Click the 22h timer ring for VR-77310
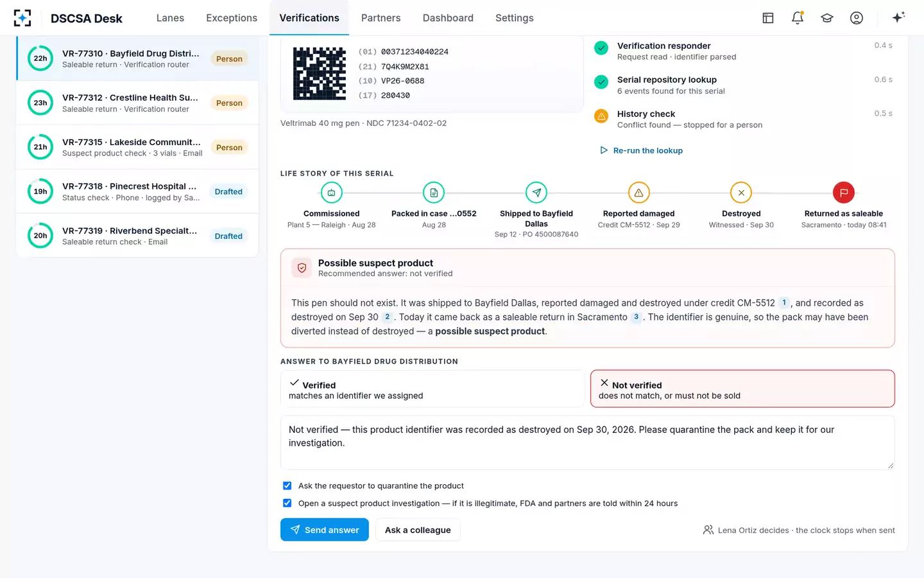Screen dimensions: 924x578 [40, 58]
